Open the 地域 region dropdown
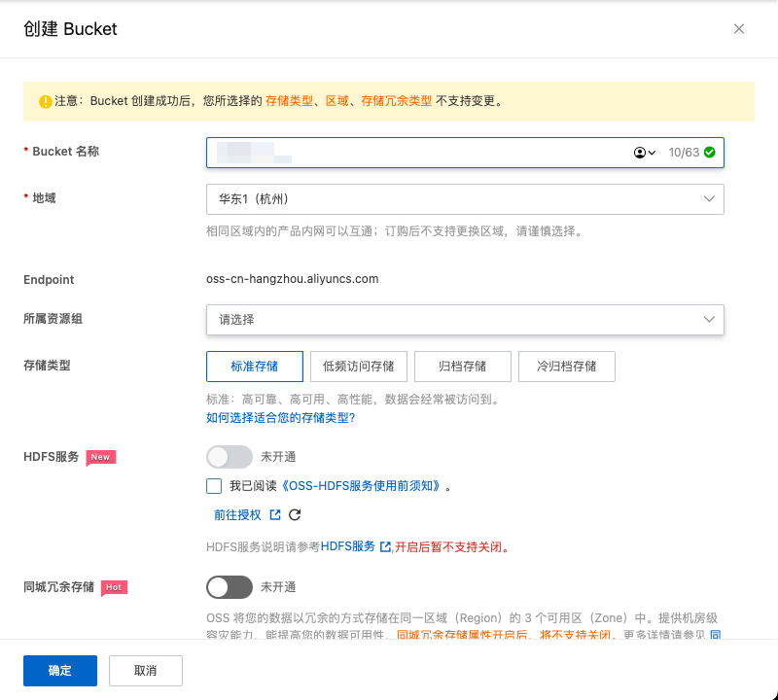The width and height of the screenshot is (778, 700). pos(465,199)
